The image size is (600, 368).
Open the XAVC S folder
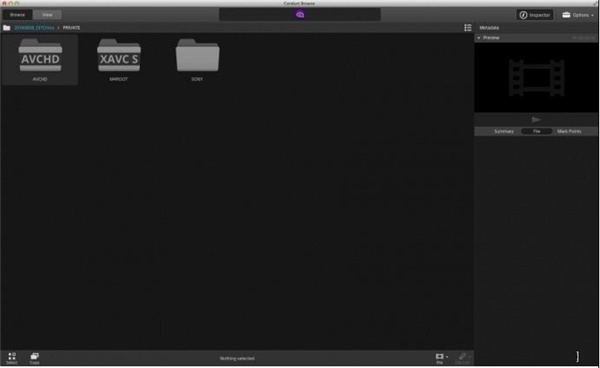tap(119, 60)
